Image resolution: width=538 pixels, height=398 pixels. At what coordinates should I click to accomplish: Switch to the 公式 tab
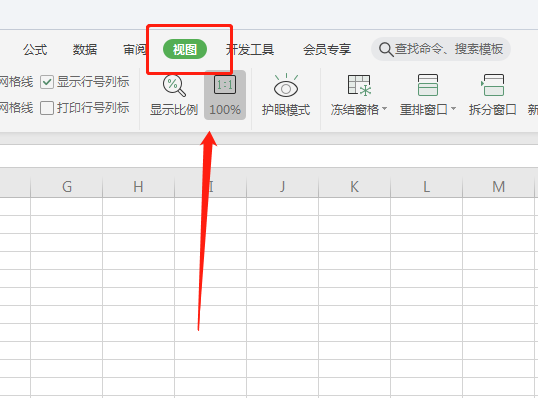pyautogui.click(x=35, y=50)
